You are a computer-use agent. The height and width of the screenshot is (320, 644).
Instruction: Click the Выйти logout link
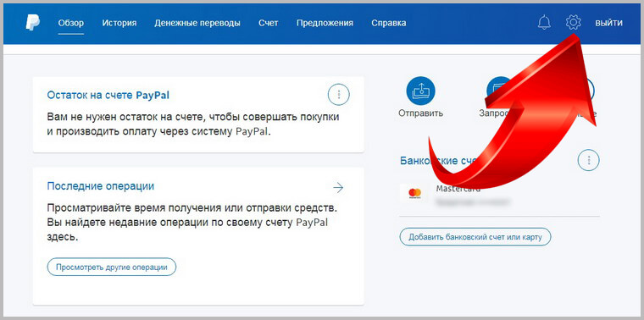(x=608, y=23)
